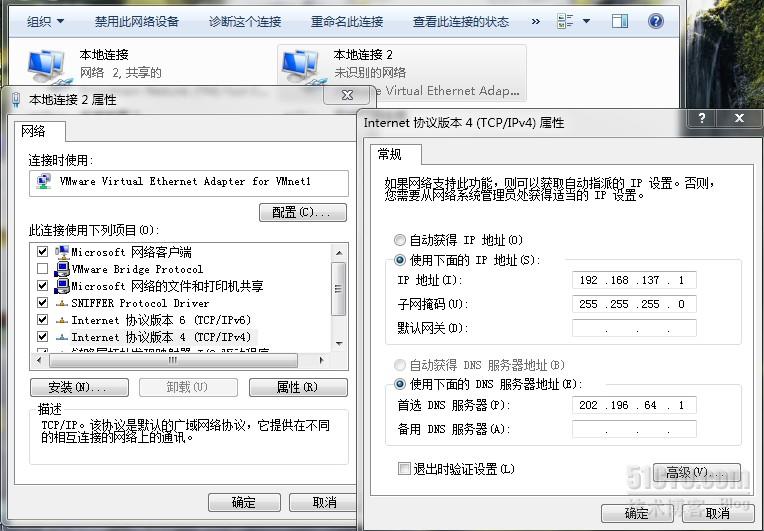The width and height of the screenshot is (764, 531).
Task: Click 禁用此网络设备 in toolbar
Action: tap(137, 21)
